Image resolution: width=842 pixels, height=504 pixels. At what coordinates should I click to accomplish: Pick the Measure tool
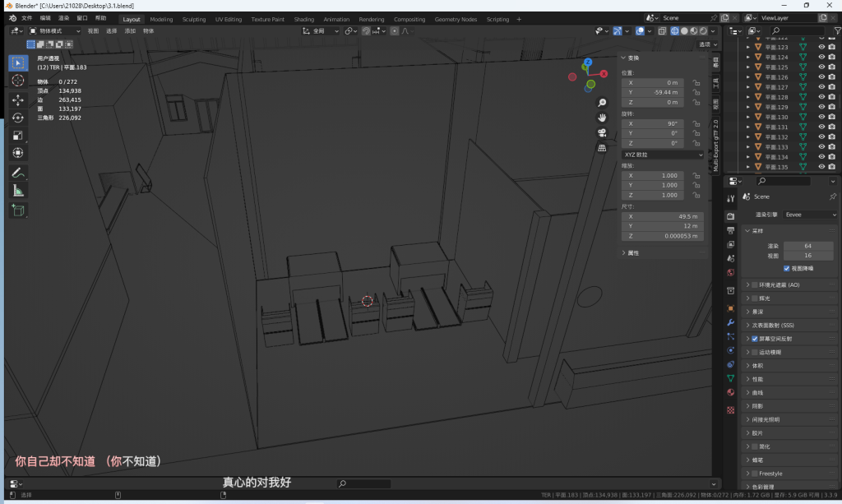(x=18, y=191)
